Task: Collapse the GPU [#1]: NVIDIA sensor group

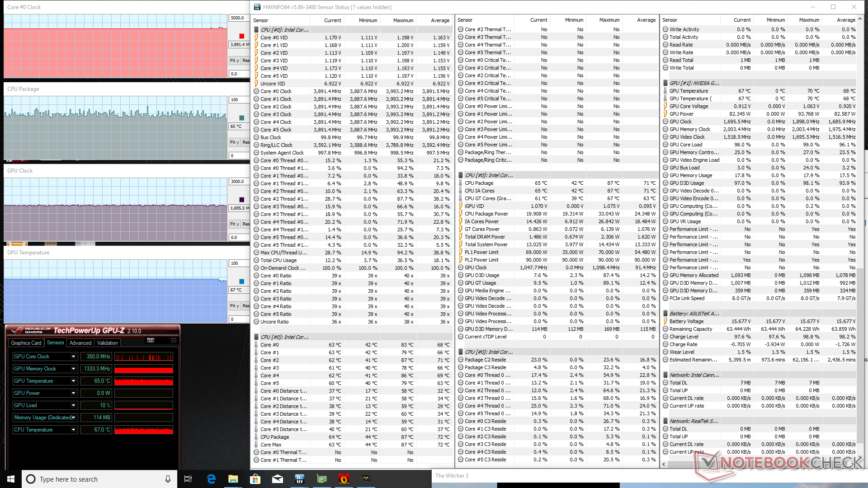Action: (x=694, y=83)
